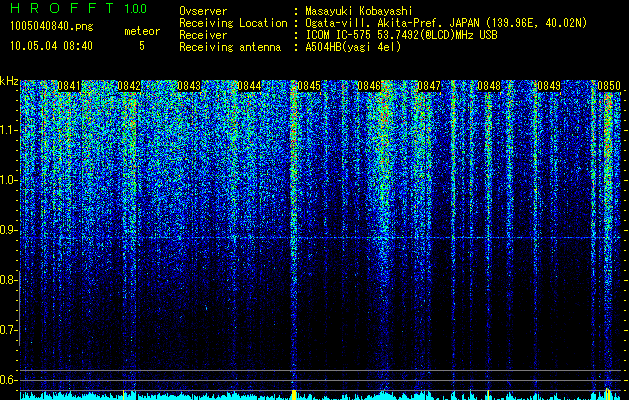The height and width of the screenshot is (400, 629).
Task: Click the kHz axis unit label
Action: click(9, 81)
